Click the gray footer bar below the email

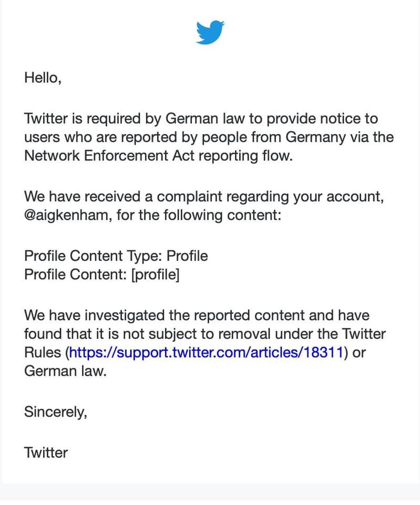pyautogui.click(x=210, y=494)
